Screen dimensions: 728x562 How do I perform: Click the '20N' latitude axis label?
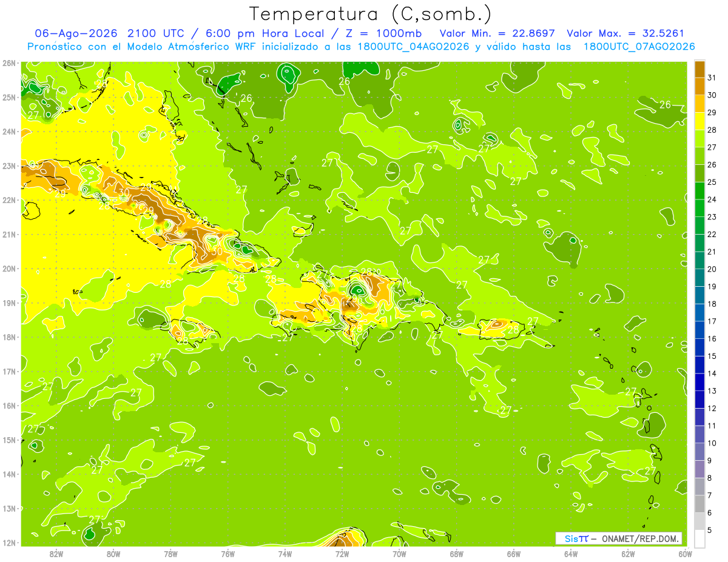[x=9, y=268]
